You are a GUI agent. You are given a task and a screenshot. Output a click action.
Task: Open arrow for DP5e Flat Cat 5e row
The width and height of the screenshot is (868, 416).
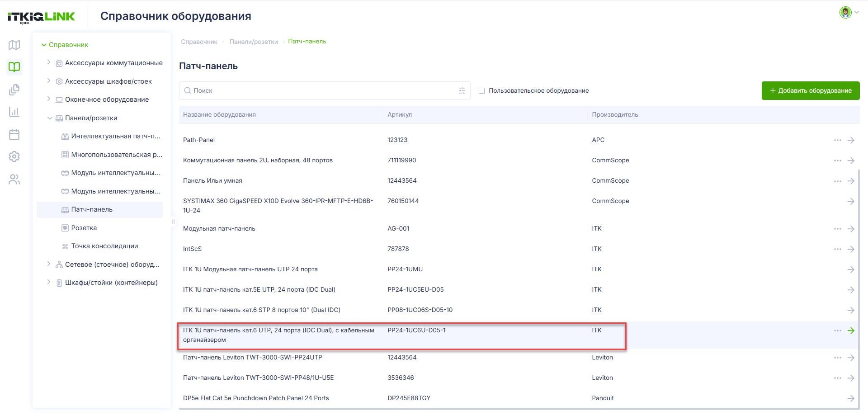(x=851, y=398)
